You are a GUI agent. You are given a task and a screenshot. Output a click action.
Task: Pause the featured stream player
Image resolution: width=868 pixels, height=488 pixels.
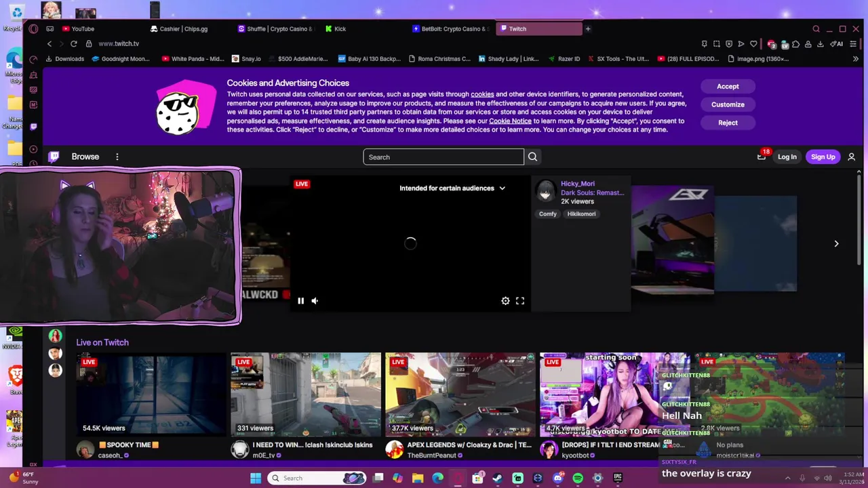pos(300,301)
